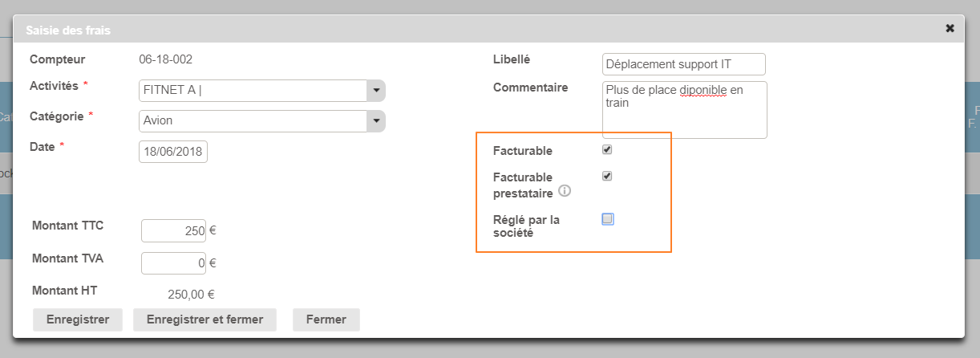This screenshot has height=358, width=980.
Task: Click the info icon beside Facturable prestataire
Action: [x=565, y=191]
